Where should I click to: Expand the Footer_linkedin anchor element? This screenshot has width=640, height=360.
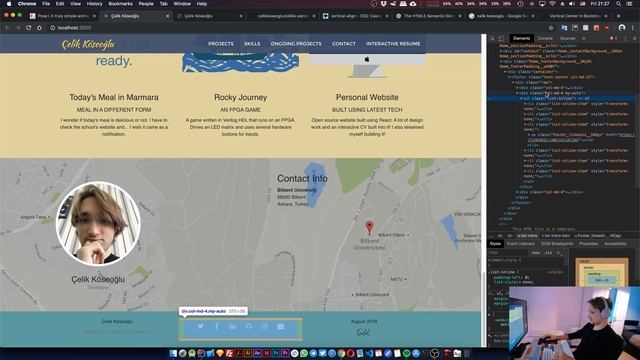pyautogui.click(x=529, y=135)
